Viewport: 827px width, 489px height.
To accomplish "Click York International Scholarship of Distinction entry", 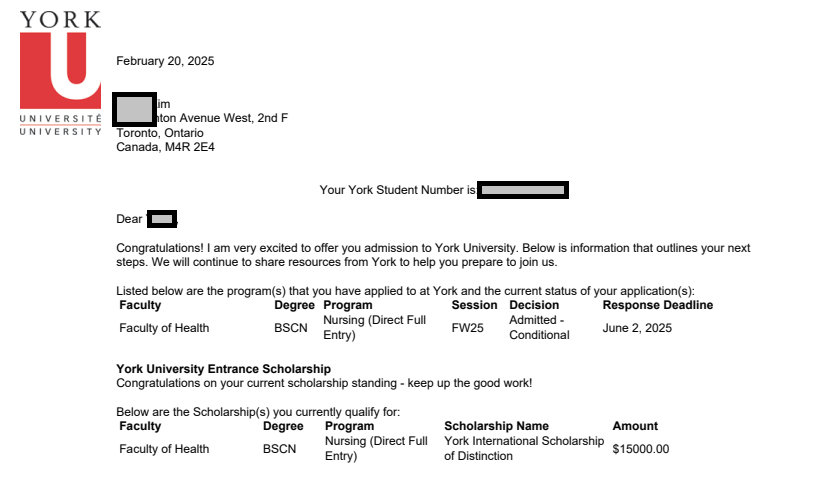I will [x=523, y=448].
